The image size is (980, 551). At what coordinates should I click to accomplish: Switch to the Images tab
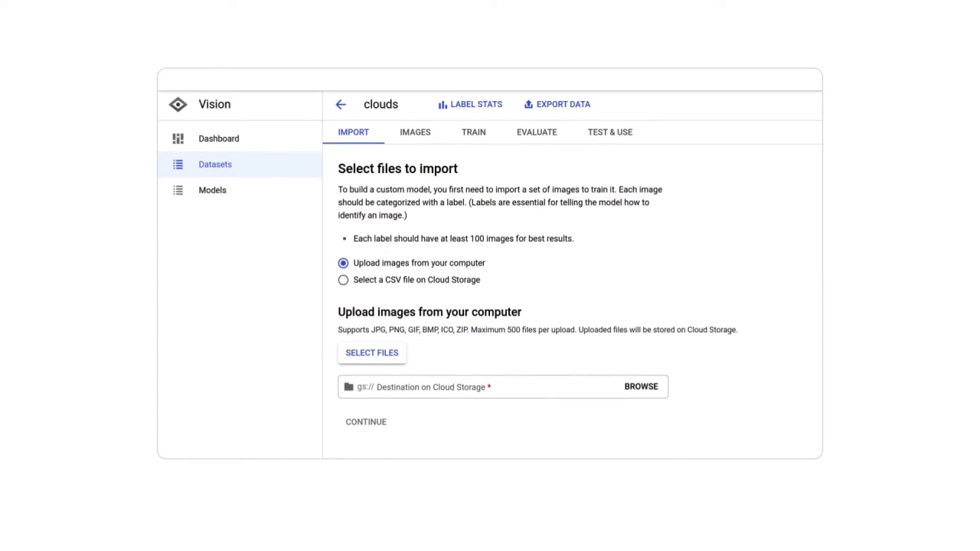[x=415, y=132]
